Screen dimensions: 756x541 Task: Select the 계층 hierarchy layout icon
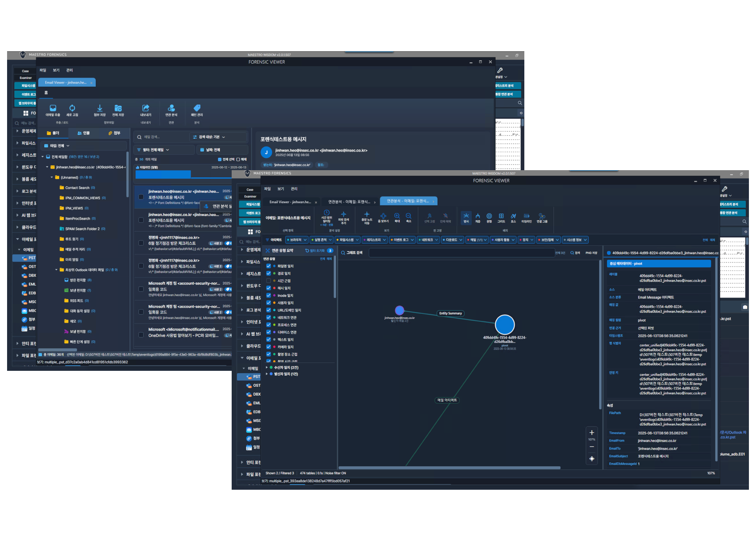point(477,216)
